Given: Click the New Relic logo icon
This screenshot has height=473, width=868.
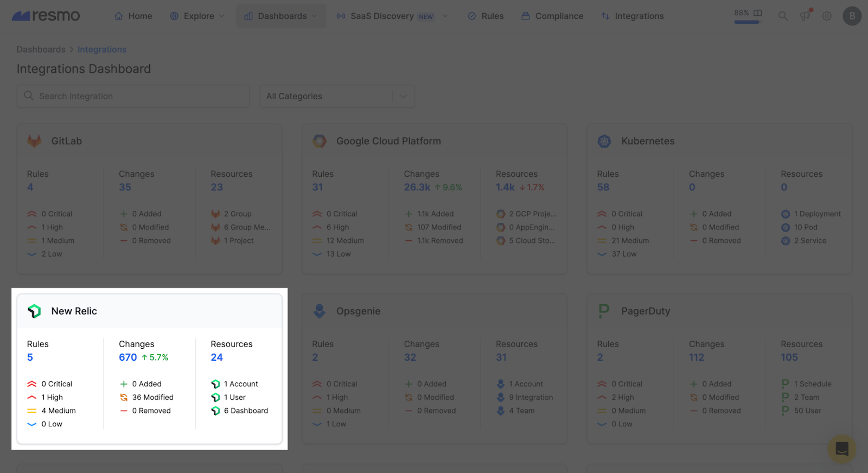Looking at the screenshot, I should (35, 311).
